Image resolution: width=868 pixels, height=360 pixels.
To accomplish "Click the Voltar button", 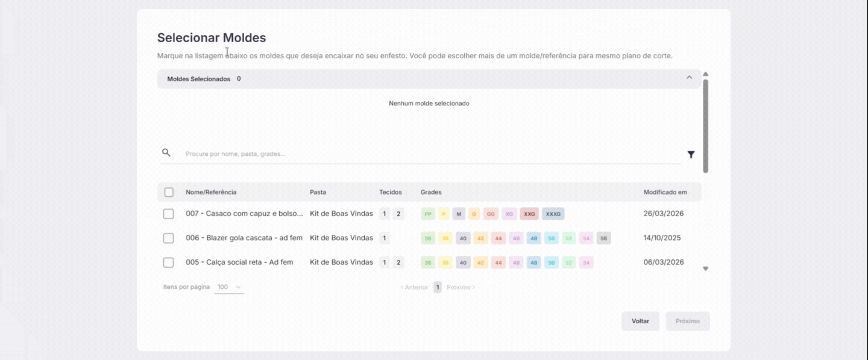I will pos(640,321).
